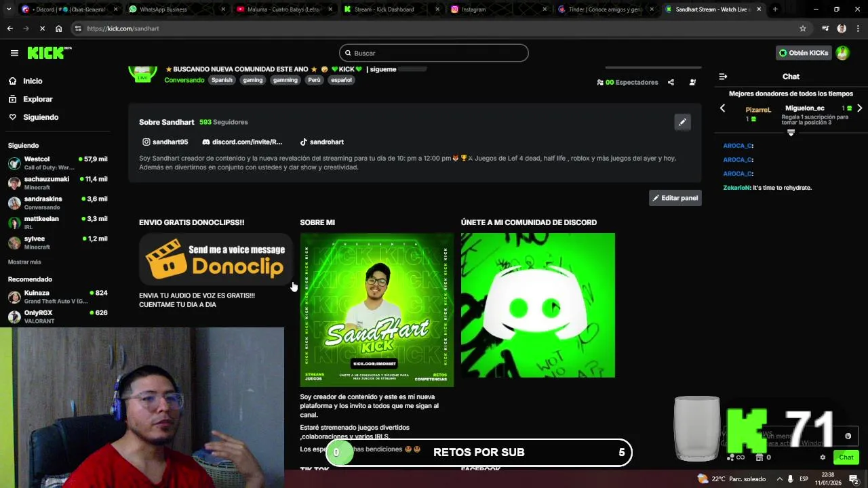Click the Donoclip voice message banner
Image resolution: width=868 pixels, height=488 pixels.
click(216, 260)
